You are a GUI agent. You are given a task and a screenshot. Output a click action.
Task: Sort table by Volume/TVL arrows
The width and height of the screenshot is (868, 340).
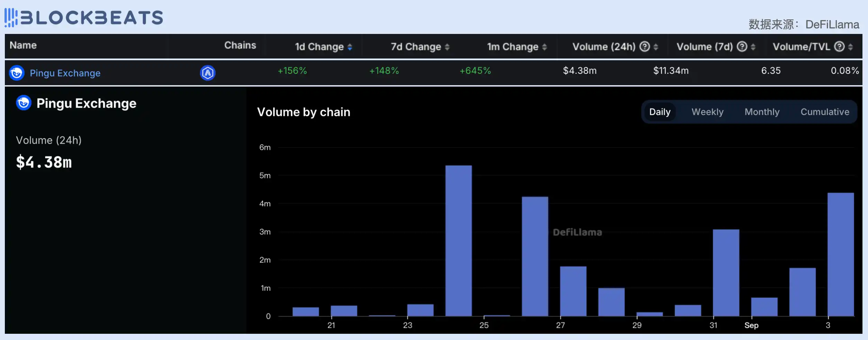pyautogui.click(x=850, y=47)
